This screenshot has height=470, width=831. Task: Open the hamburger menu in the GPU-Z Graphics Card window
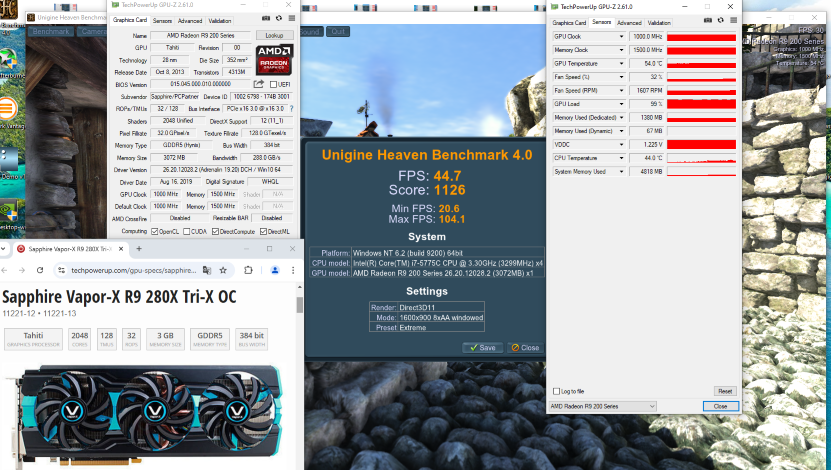coord(291,18)
